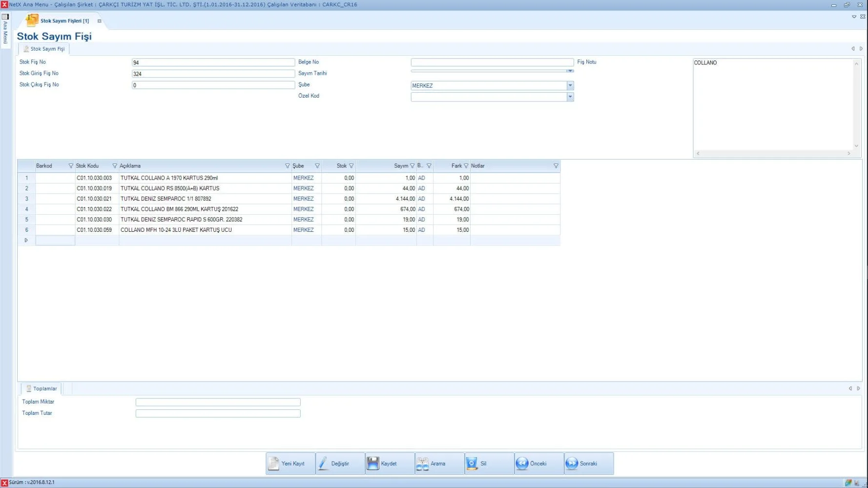Image resolution: width=868 pixels, height=488 pixels.
Task: Click the Kaydet floppy disk icon
Action: pos(373,463)
